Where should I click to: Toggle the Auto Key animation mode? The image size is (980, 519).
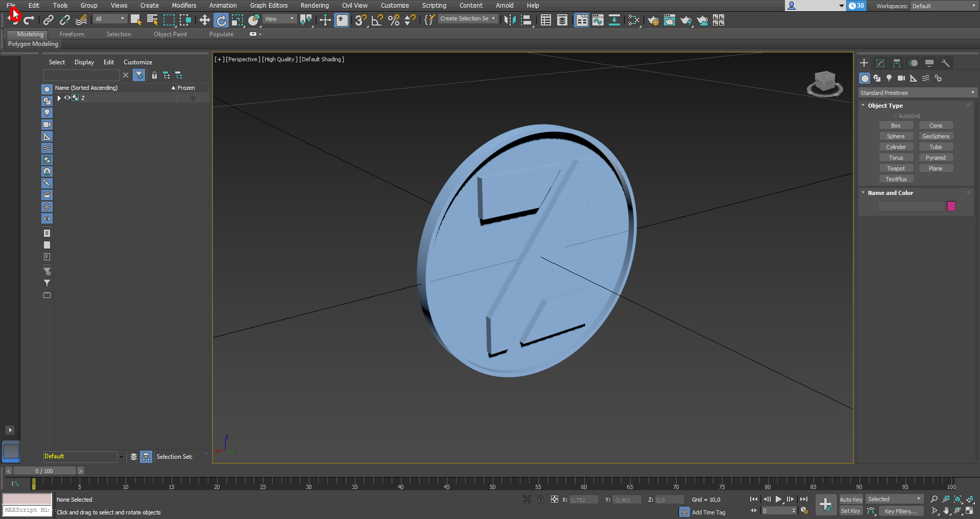pos(850,499)
